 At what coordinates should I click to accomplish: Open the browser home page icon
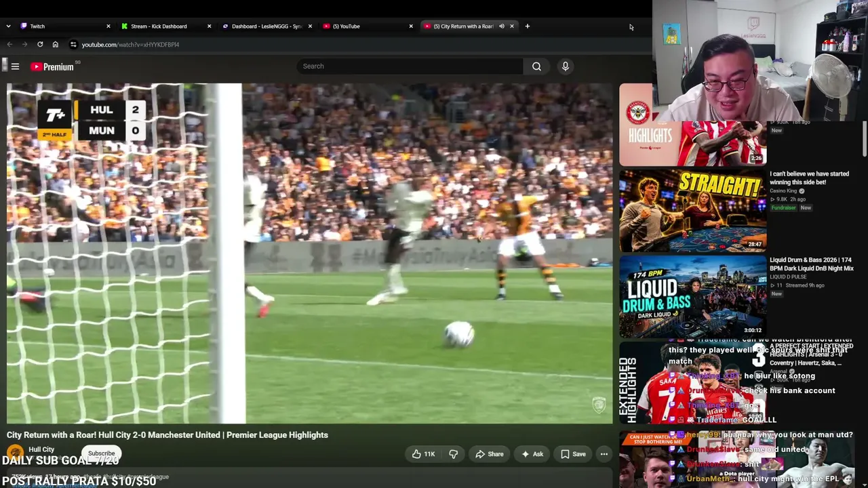(56, 45)
